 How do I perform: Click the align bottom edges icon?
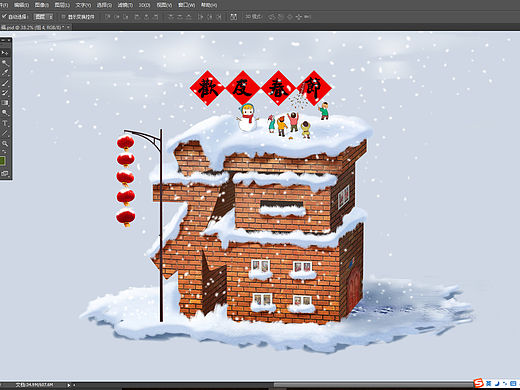126,16
